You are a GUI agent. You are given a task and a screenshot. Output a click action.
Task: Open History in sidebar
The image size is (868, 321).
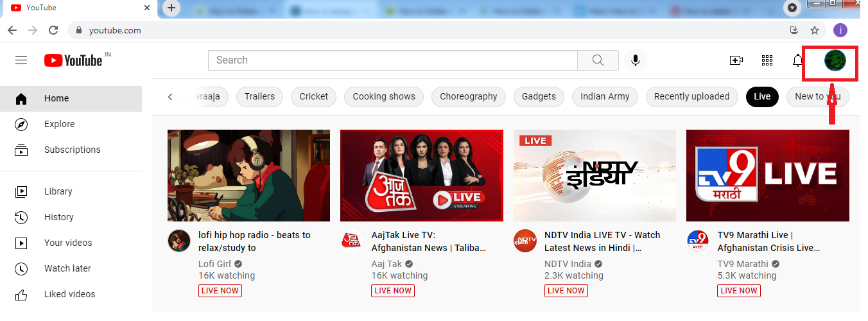pyautogui.click(x=71, y=217)
